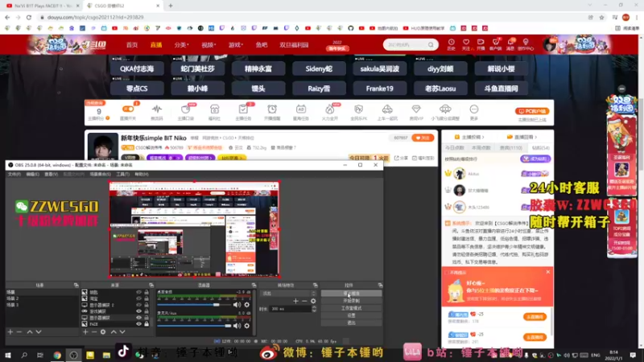This screenshot has height=362, width=644.
Task: Open the 更多 more options circle
Action: coord(474,109)
